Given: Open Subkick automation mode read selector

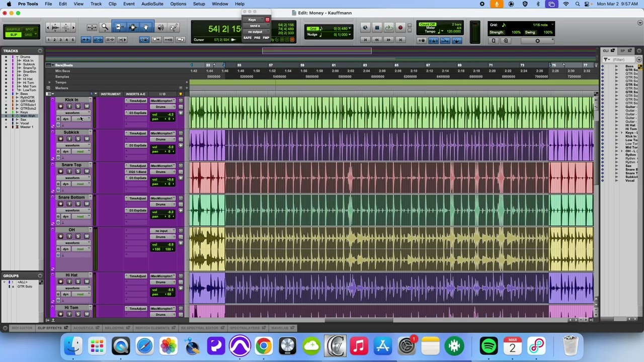Looking at the screenshot, I should click(x=80, y=151).
